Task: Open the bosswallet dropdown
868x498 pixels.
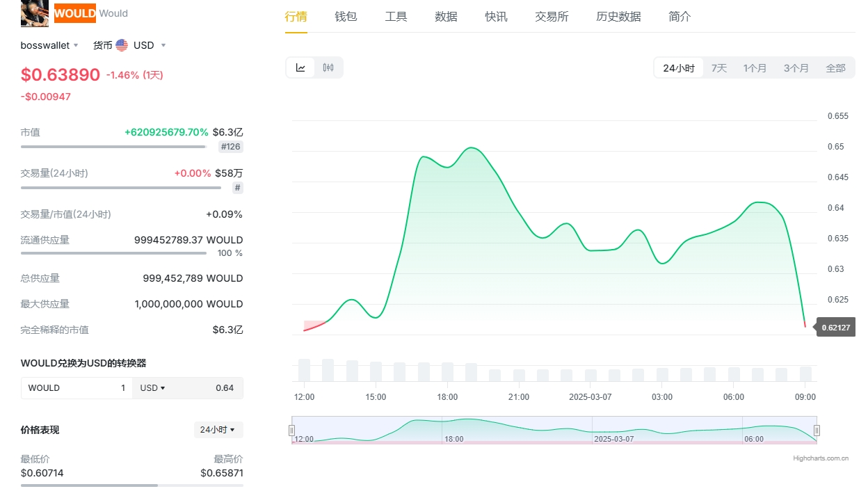Action: [49, 45]
